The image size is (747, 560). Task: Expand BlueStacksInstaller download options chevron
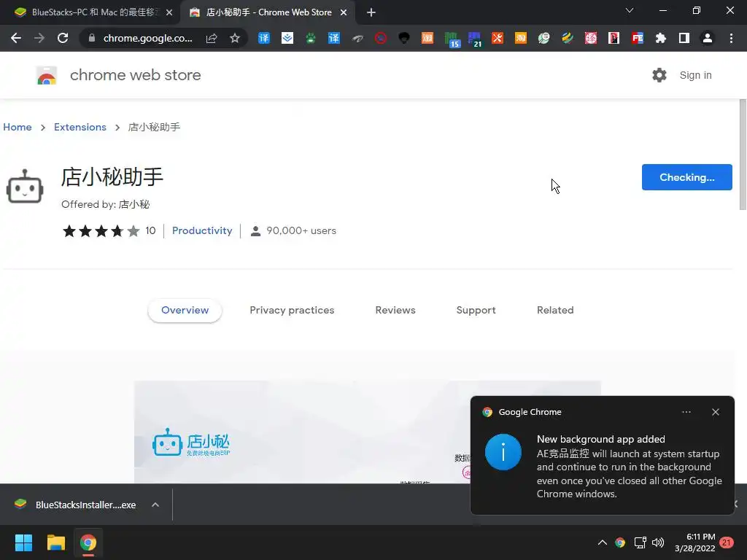pyautogui.click(x=155, y=505)
